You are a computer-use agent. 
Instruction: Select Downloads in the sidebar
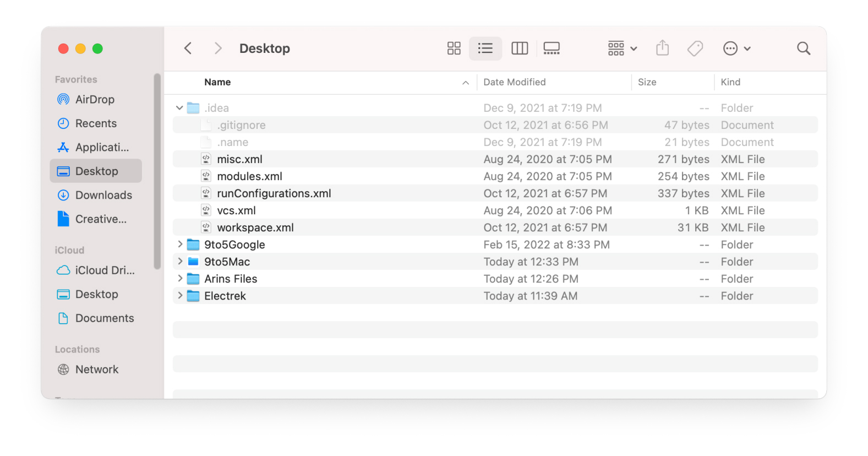tap(103, 196)
